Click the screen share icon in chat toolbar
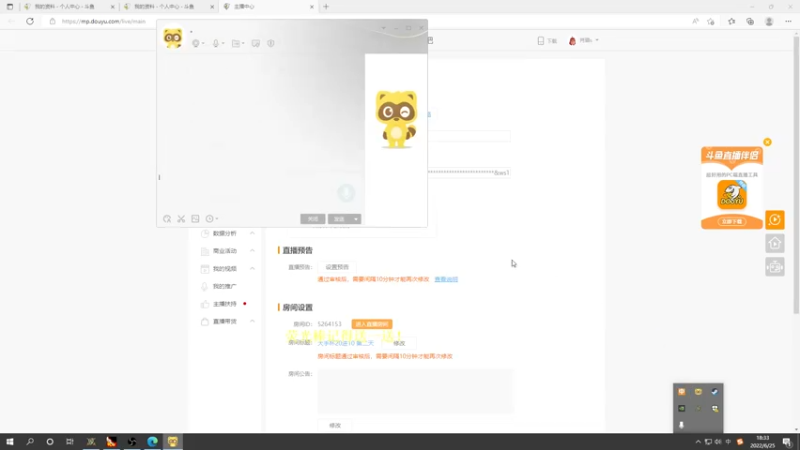The image size is (800, 450). [256, 43]
